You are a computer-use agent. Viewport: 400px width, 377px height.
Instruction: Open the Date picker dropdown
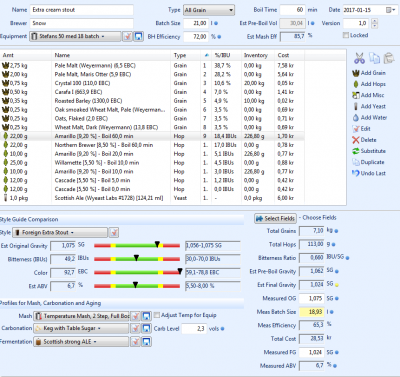[x=391, y=10]
